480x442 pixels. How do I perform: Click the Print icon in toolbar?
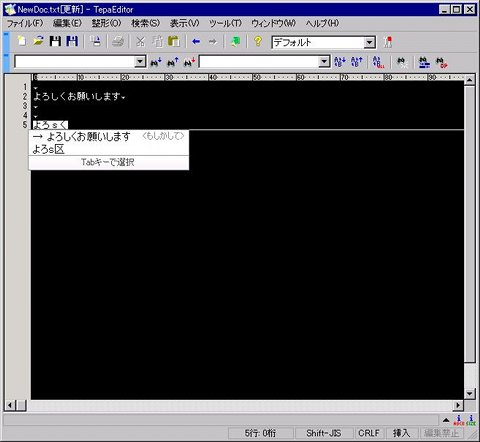(x=118, y=42)
